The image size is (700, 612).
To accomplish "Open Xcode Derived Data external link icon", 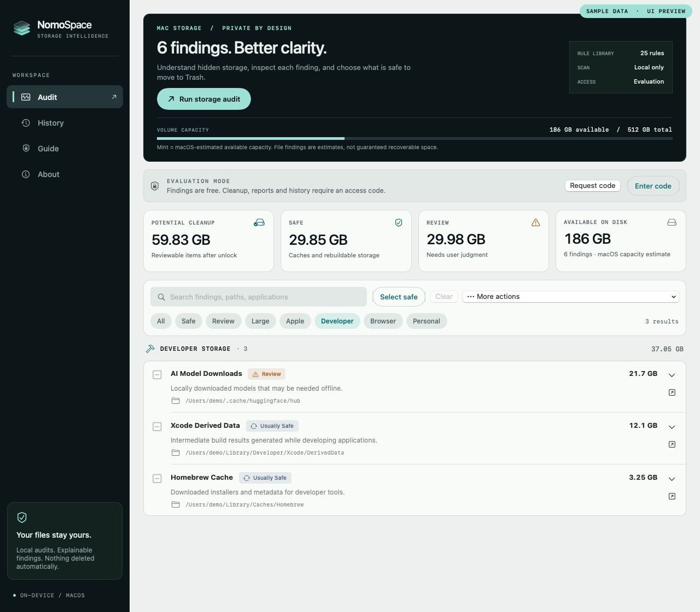I will [x=672, y=444].
